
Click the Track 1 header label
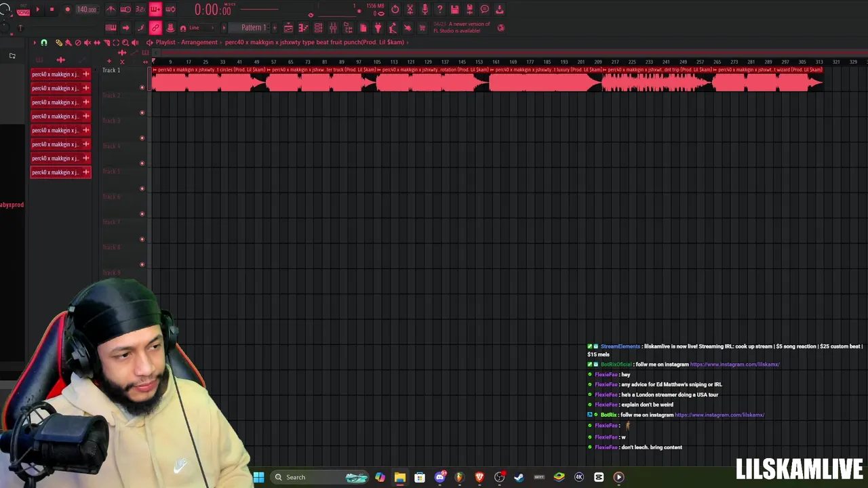pos(111,70)
